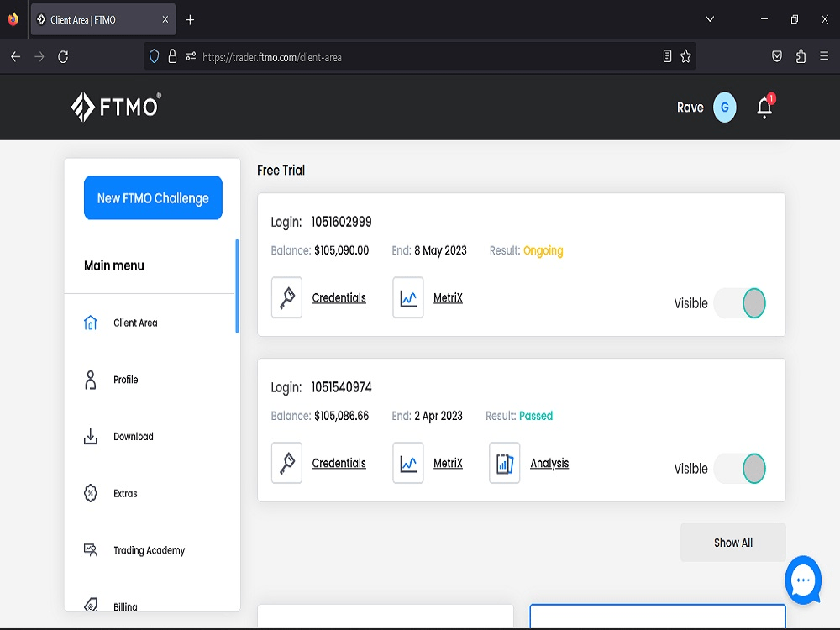This screenshot has height=630, width=840.
Task: Open Credentials key icon for account 1051602999
Action: coord(286,297)
